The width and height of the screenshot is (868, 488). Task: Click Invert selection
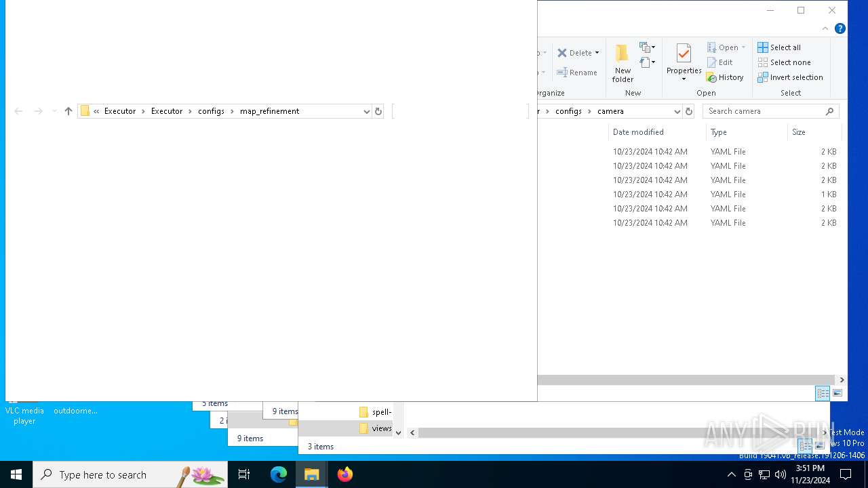point(790,77)
